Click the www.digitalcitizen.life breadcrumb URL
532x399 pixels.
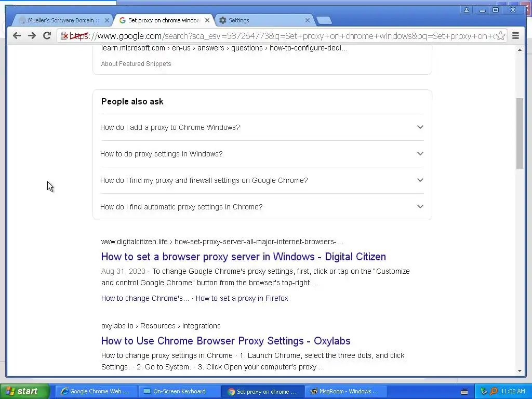[222, 242]
